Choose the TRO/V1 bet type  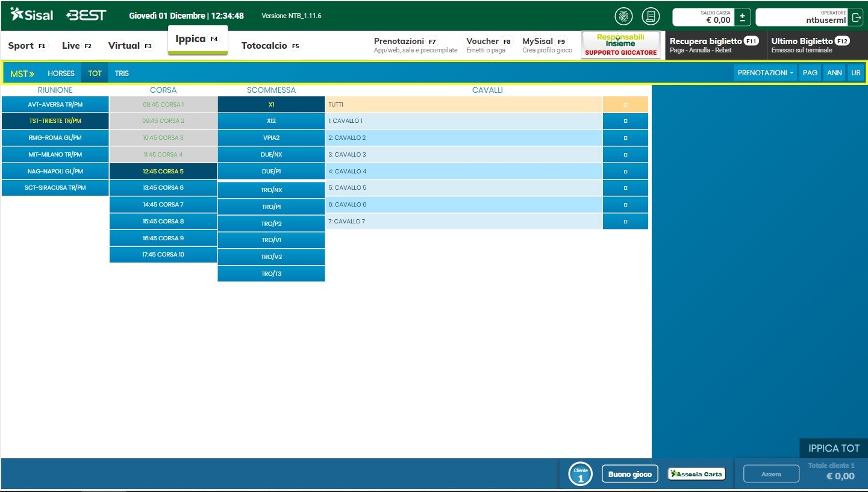coord(271,240)
